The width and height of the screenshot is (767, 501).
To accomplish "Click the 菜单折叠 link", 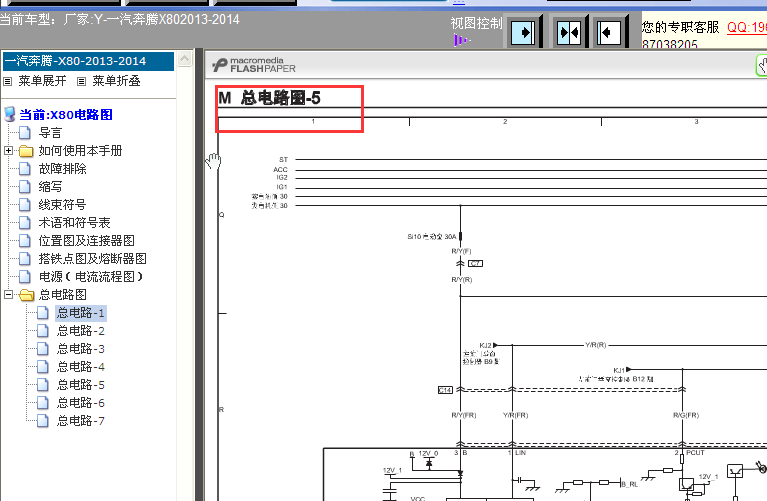I will pyautogui.click(x=116, y=81).
